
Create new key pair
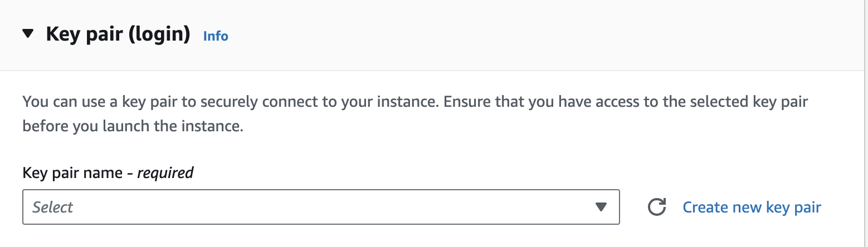pyautogui.click(x=752, y=208)
